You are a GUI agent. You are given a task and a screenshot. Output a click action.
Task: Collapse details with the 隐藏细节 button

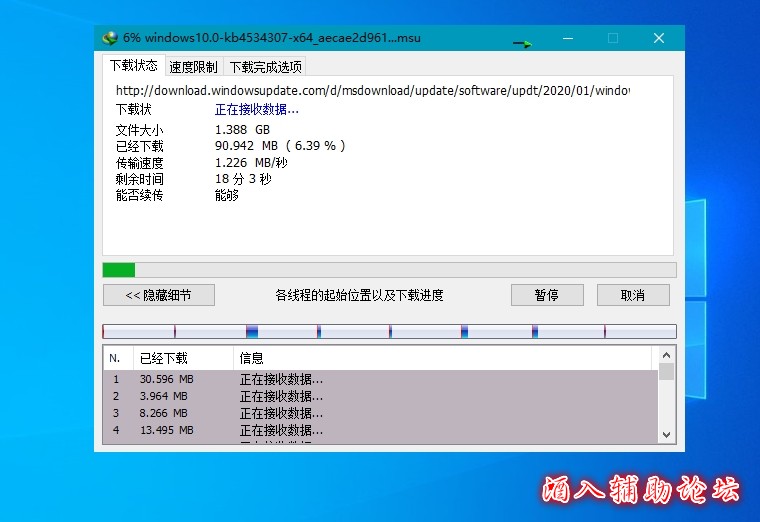159,295
